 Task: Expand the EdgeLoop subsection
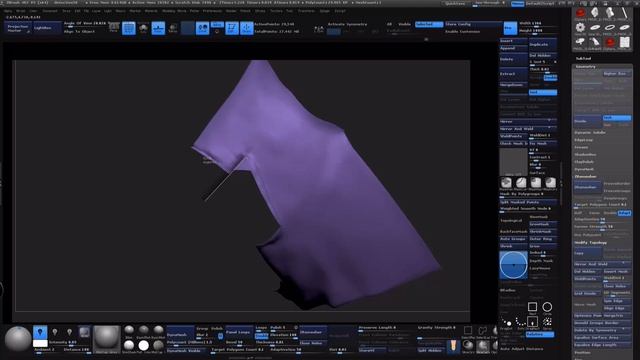coord(583,140)
